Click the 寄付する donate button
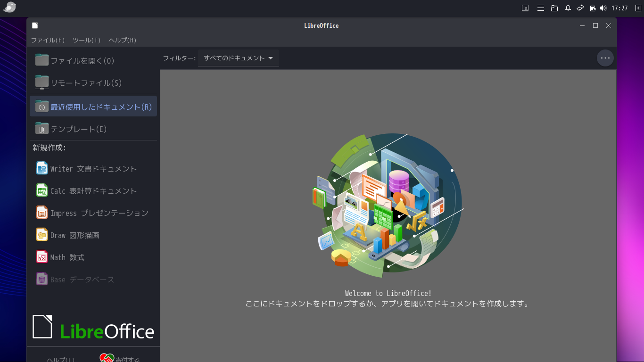Screen dimensions: 644x362 pos(120,359)
